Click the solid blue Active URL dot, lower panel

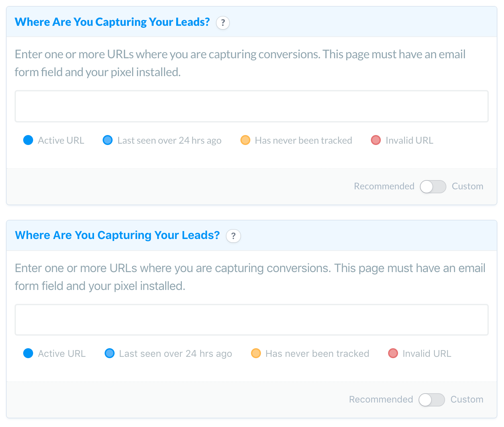[28, 354]
